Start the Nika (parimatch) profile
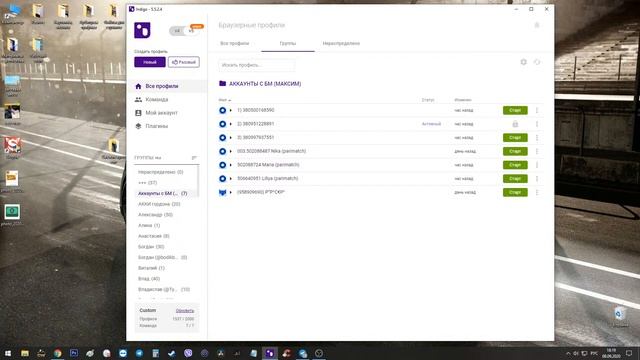This screenshot has width=640, height=360. click(x=515, y=151)
